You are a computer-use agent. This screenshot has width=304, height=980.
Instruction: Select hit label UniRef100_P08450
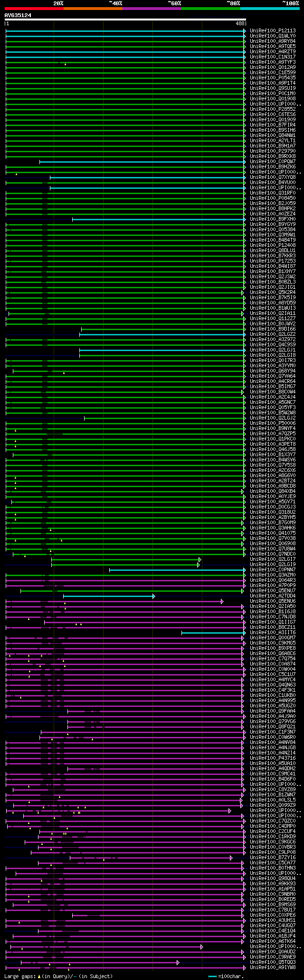pyautogui.click(x=273, y=198)
